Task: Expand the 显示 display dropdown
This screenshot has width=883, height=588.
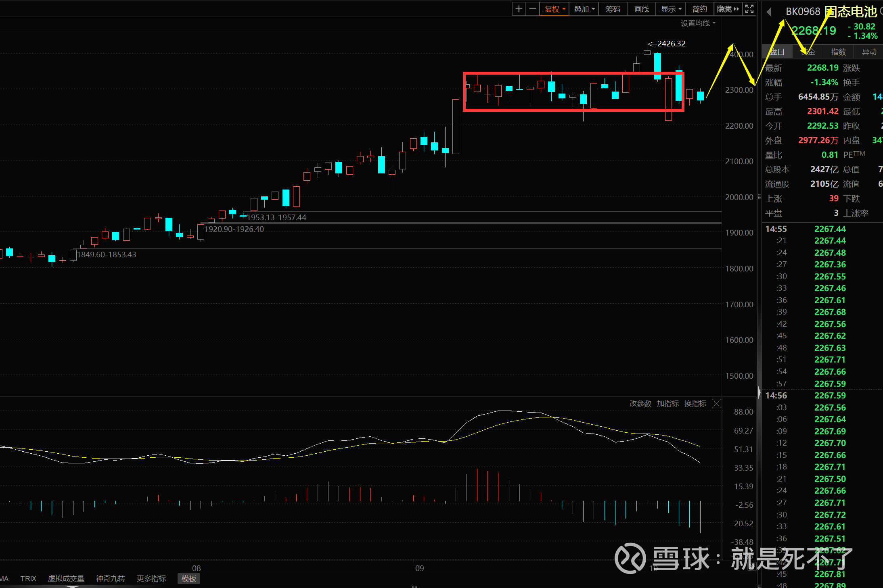Action: click(x=671, y=9)
